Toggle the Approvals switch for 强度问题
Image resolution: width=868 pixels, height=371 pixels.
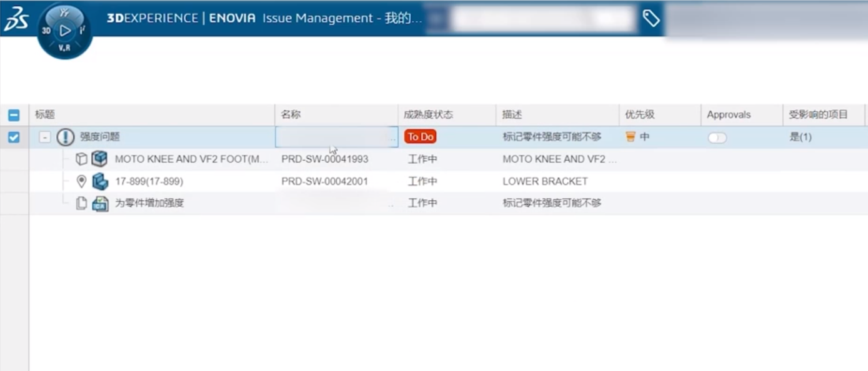717,137
